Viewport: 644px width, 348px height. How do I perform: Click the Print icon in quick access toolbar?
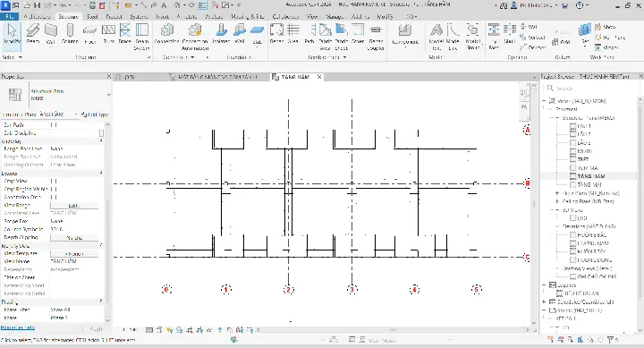(92, 5)
